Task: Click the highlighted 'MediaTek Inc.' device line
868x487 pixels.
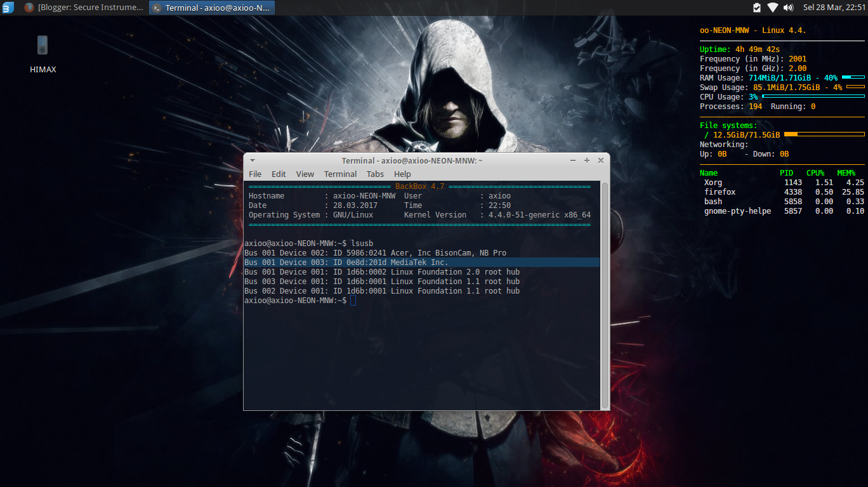Action: [x=422, y=263]
